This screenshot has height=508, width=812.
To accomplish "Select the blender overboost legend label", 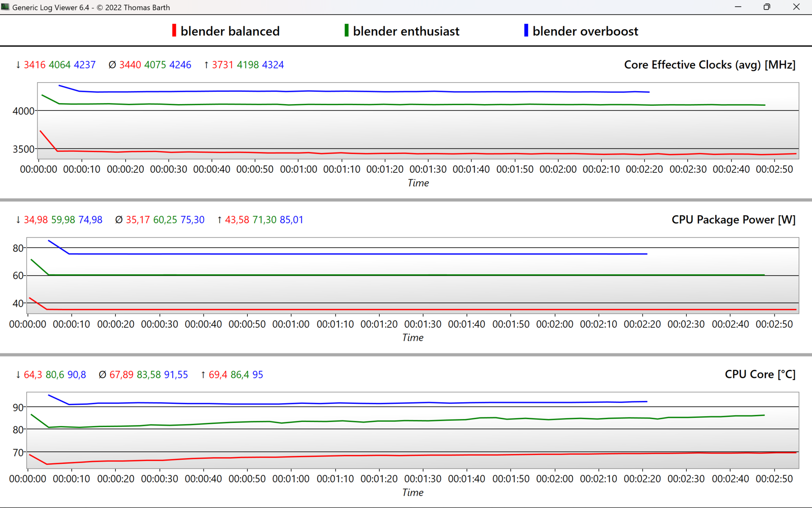I will point(585,31).
